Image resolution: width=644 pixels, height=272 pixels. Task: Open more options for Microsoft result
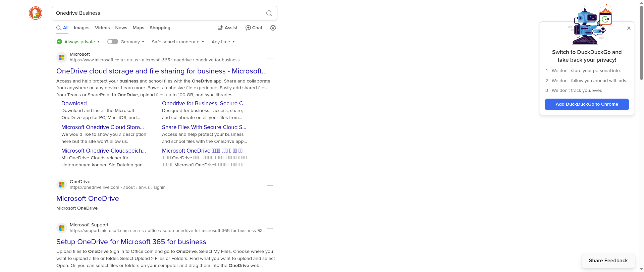(270, 58)
